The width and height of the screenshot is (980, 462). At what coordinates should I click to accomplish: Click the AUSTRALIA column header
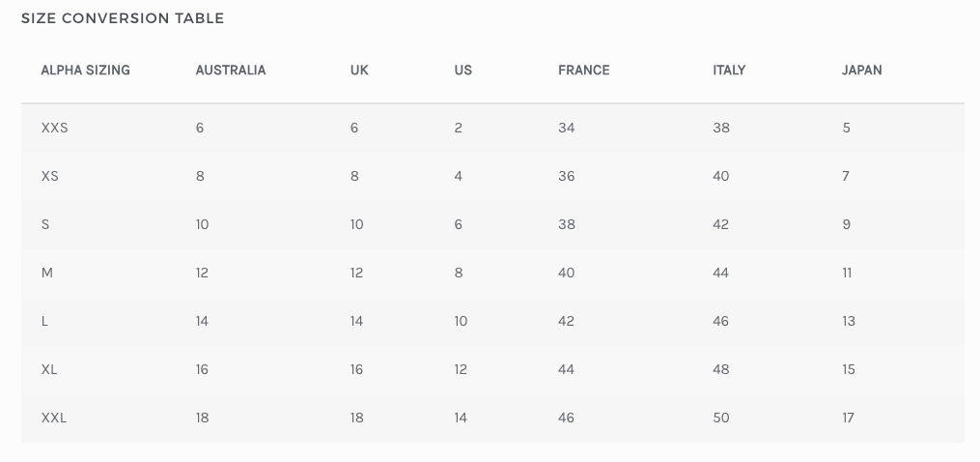(x=231, y=71)
